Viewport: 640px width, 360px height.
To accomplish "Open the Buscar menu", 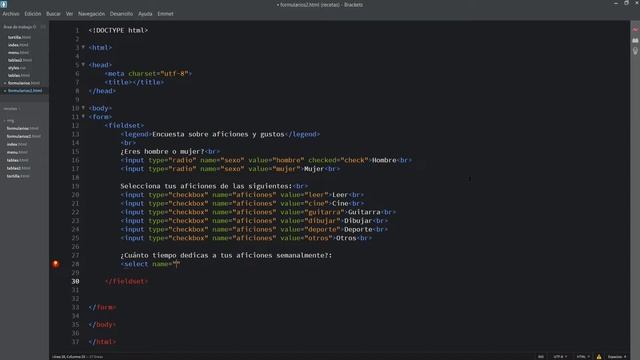I will [53, 14].
